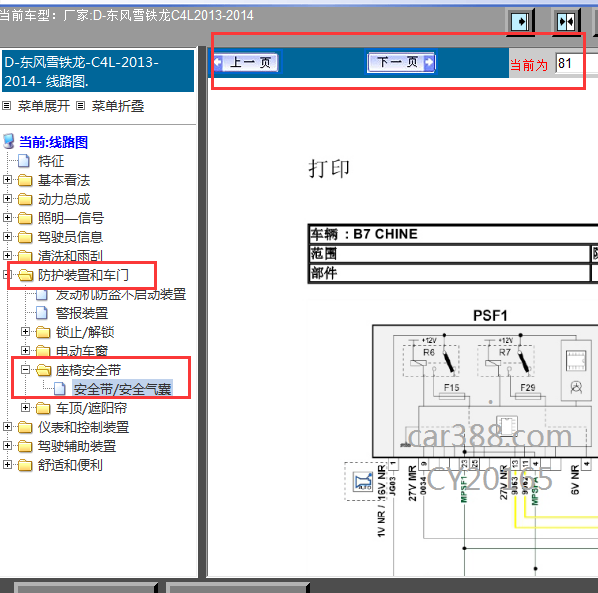Click the page number field showing 81
This screenshot has width=598, height=593.
pos(576,63)
